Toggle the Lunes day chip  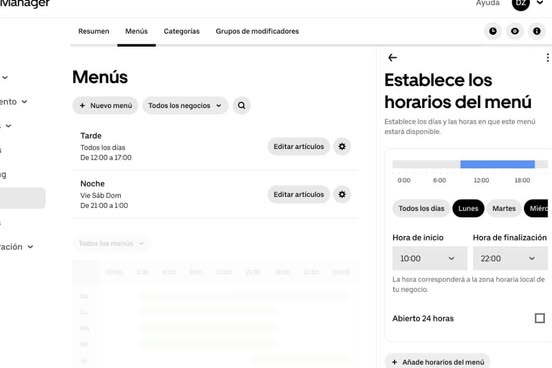468,208
